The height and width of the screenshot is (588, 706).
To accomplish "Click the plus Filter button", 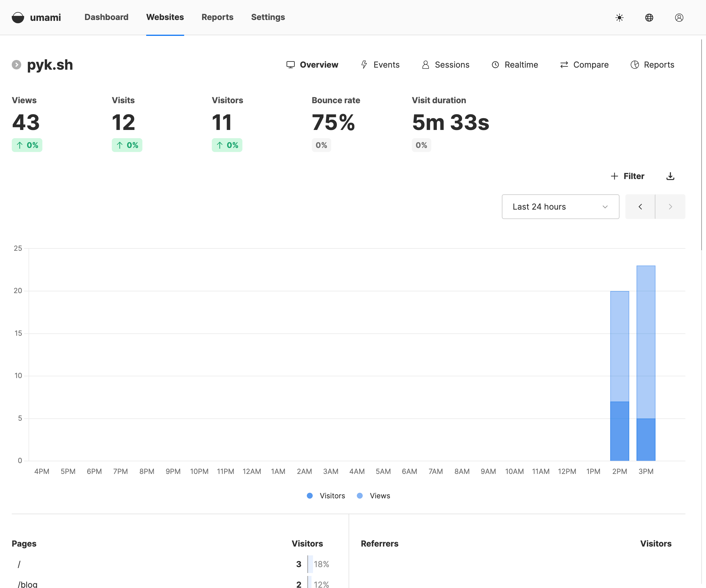I will [627, 176].
